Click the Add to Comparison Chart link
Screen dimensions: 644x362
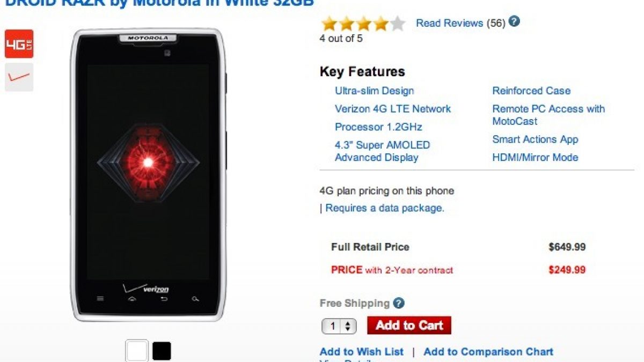click(488, 352)
